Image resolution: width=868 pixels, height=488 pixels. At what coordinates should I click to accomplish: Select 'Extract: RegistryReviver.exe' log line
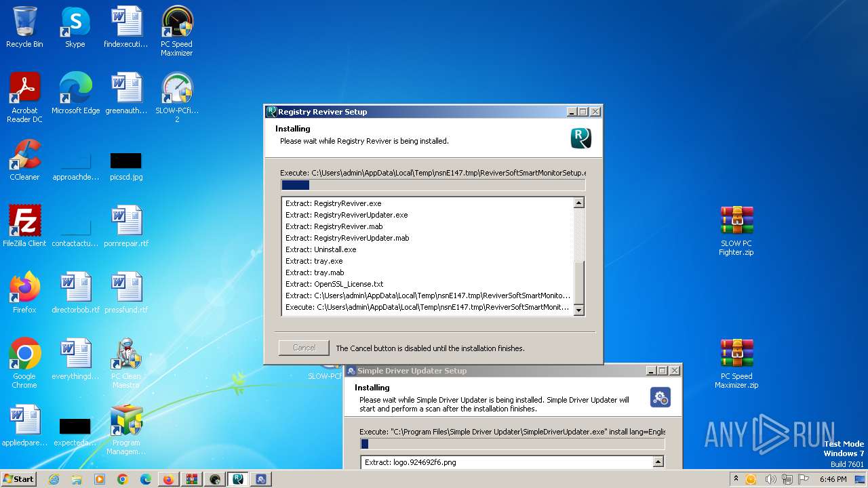pyautogui.click(x=334, y=203)
